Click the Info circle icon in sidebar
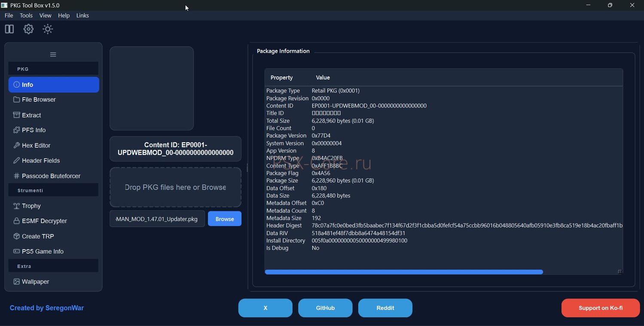 click(16, 85)
